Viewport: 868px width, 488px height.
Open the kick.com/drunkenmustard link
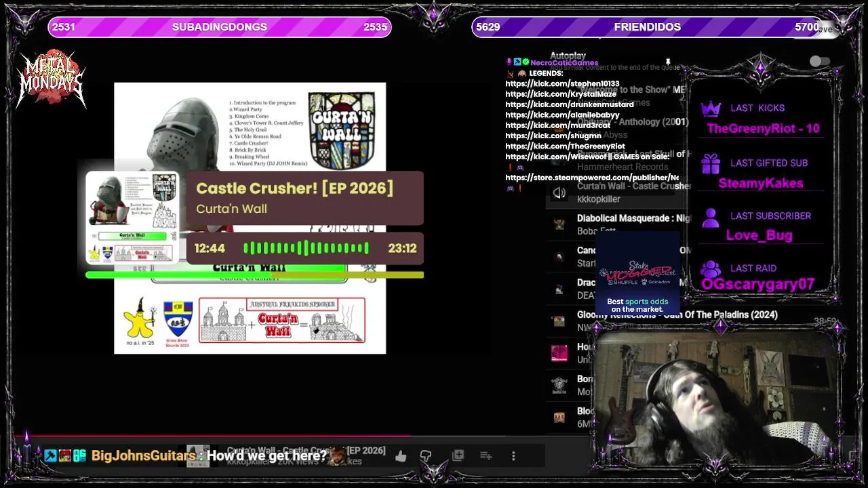coord(570,104)
